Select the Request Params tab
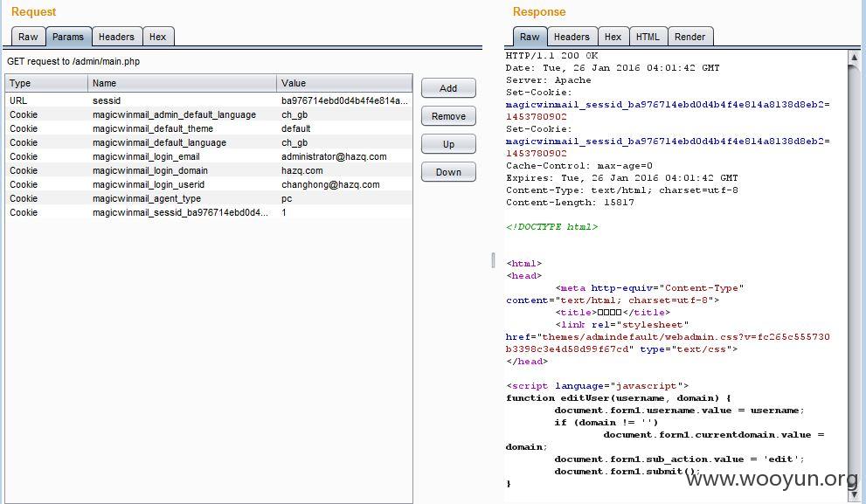Viewport: 866px width, 504px height. point(68,37)
